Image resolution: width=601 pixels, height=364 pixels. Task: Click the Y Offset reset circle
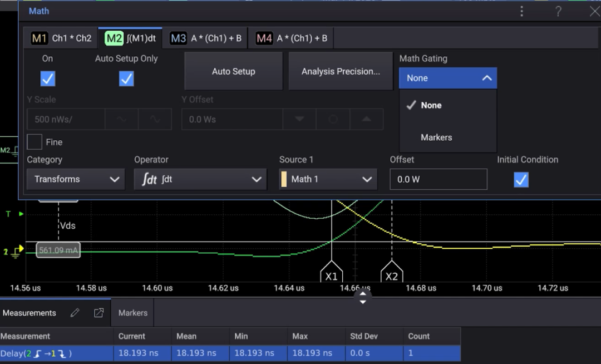click(x=333, y=119)
